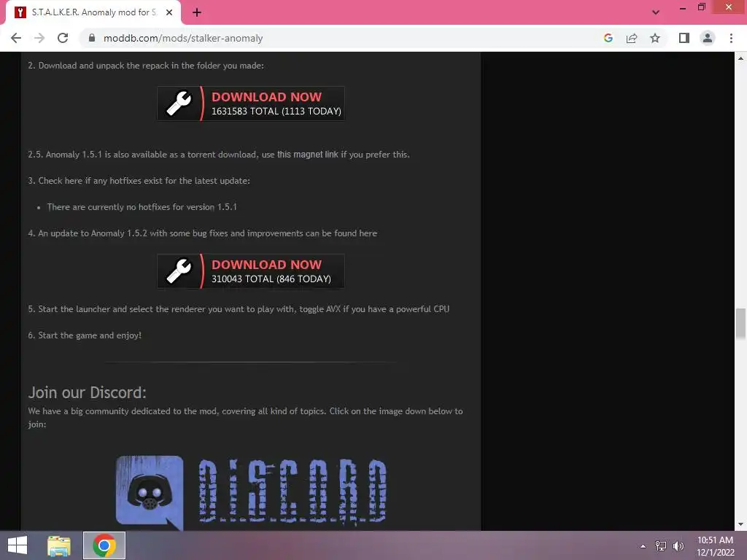Download the repack with 1631583 total downloads
747x560 pixels.
point(251,104)
